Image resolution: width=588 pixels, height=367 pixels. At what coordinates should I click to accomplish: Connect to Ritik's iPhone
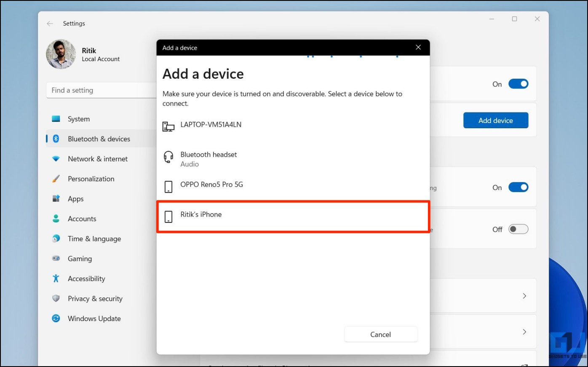pyautogui.click(x=293, y=217)
